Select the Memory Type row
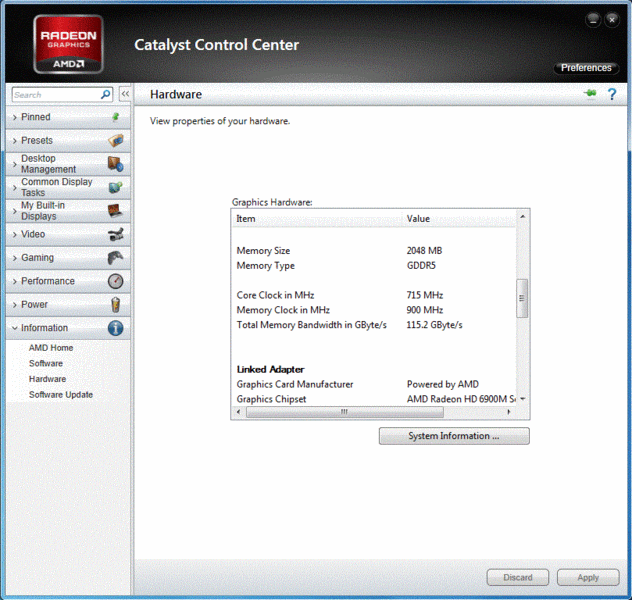The image size is (632, 600). click(374, 266)
